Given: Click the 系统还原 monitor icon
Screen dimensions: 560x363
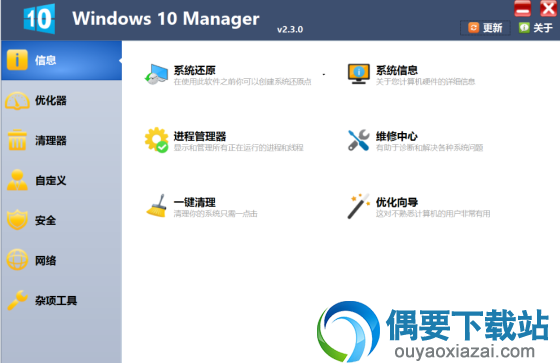Looking at the screenshot, I should tap(156, 74).
